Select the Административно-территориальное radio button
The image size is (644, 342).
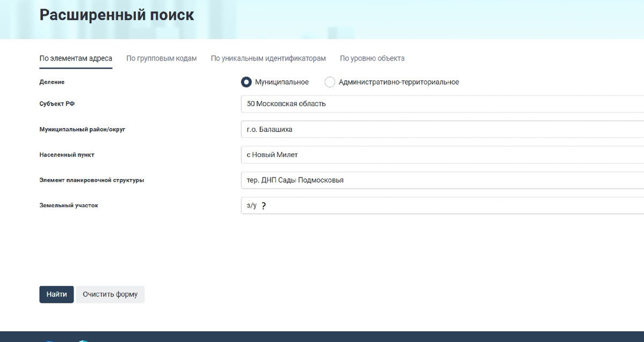pos(330,82)
